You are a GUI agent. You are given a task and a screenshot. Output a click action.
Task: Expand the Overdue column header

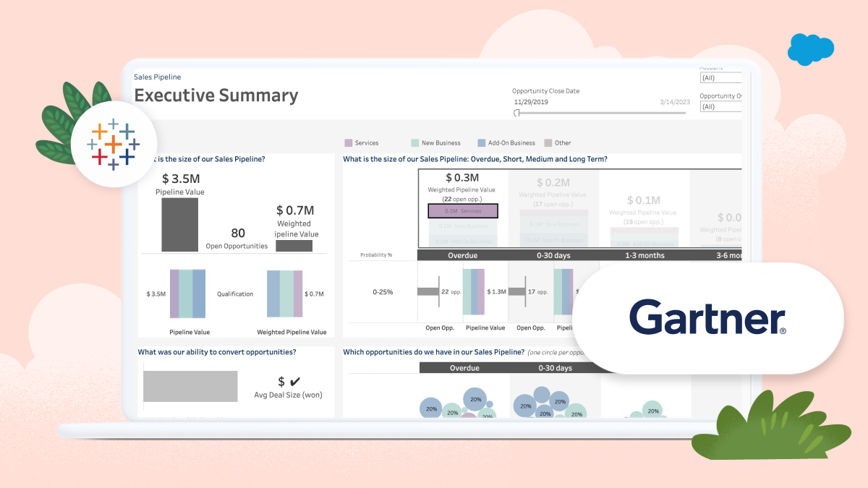coord(462,254)
